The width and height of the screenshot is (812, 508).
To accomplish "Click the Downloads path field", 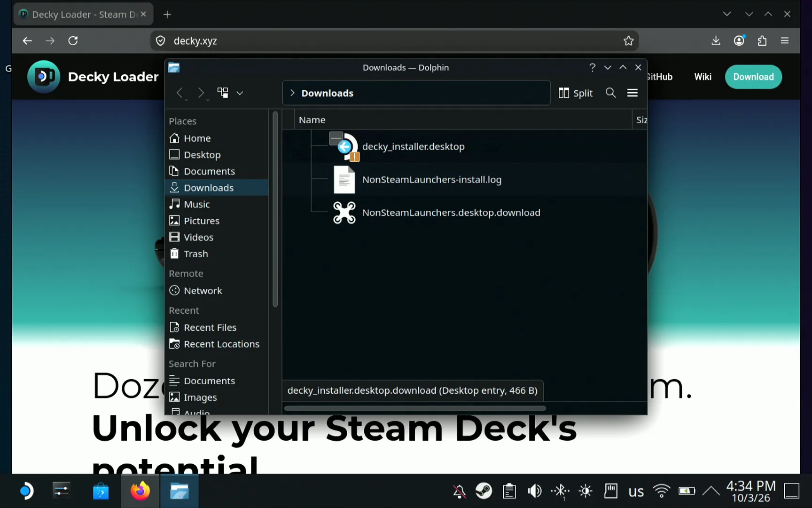I will tap(416, 93).
